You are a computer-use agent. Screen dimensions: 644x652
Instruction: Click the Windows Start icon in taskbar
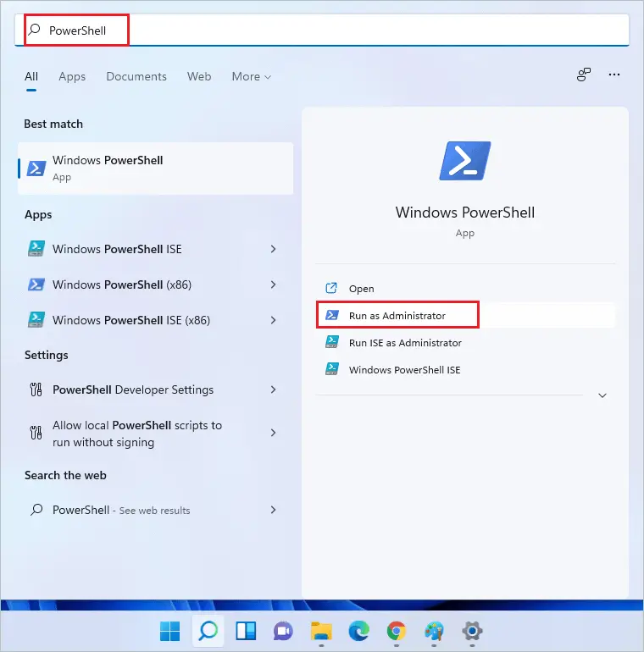tap(170, 631)
